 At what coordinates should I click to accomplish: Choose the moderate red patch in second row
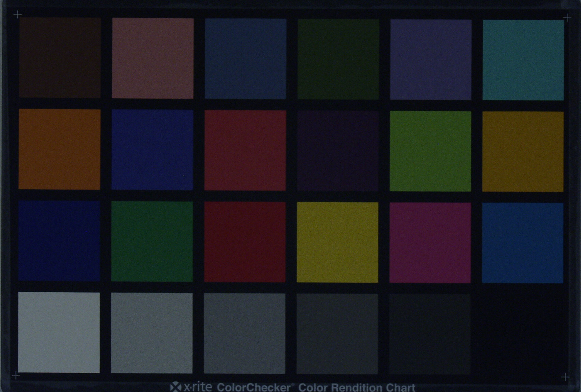(x=245, y=150)
